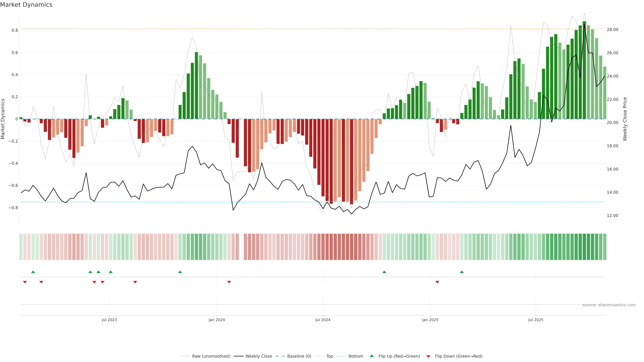The image size is (644, 362).
Task: Click the Flip Down legend red triangle
Action: (x=428, y=356)
